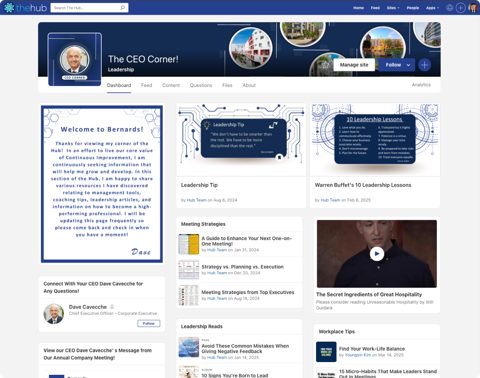Click thumbnail for Meeting Strategies from Top Executives

tap(189, 295)
